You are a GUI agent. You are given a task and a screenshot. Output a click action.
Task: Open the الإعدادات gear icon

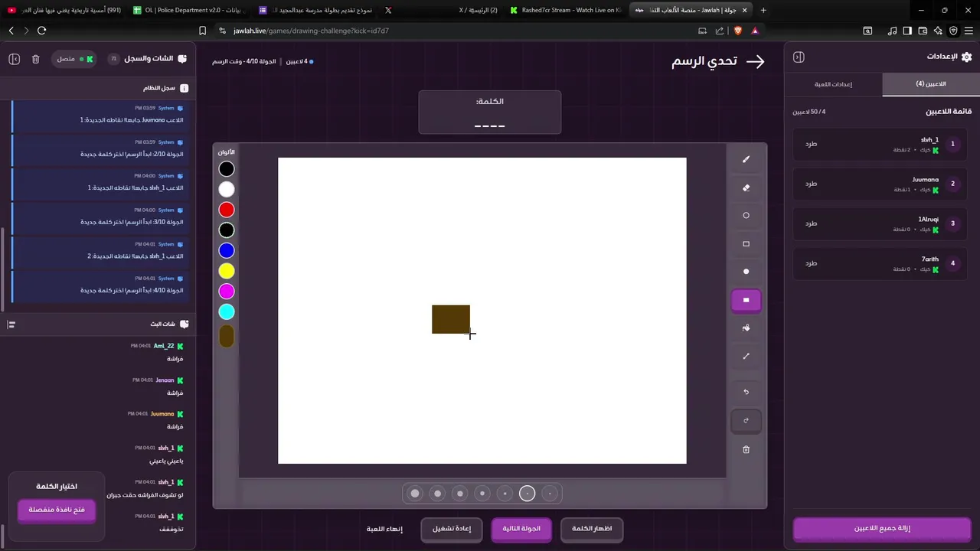tap(966, 57)
